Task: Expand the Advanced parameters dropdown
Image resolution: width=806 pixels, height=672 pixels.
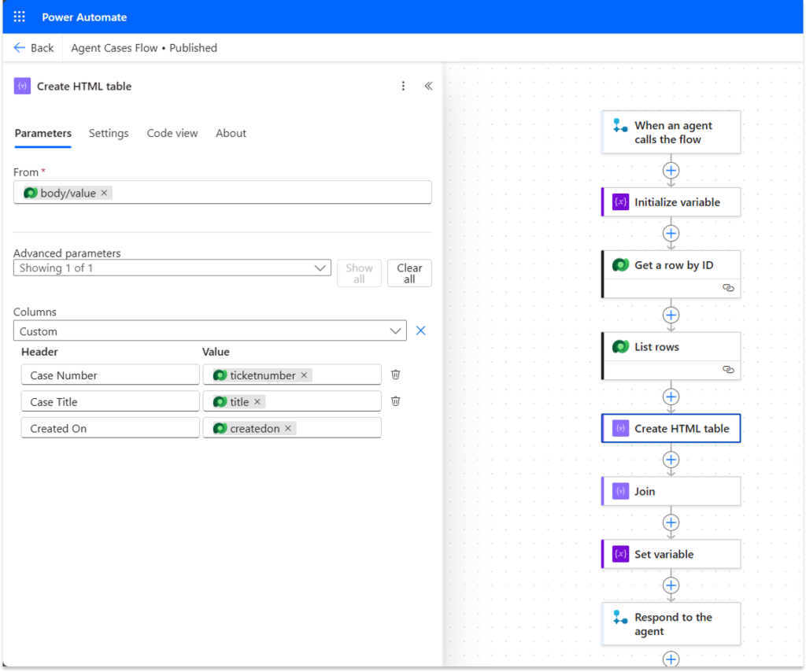Action: [172, 268]
